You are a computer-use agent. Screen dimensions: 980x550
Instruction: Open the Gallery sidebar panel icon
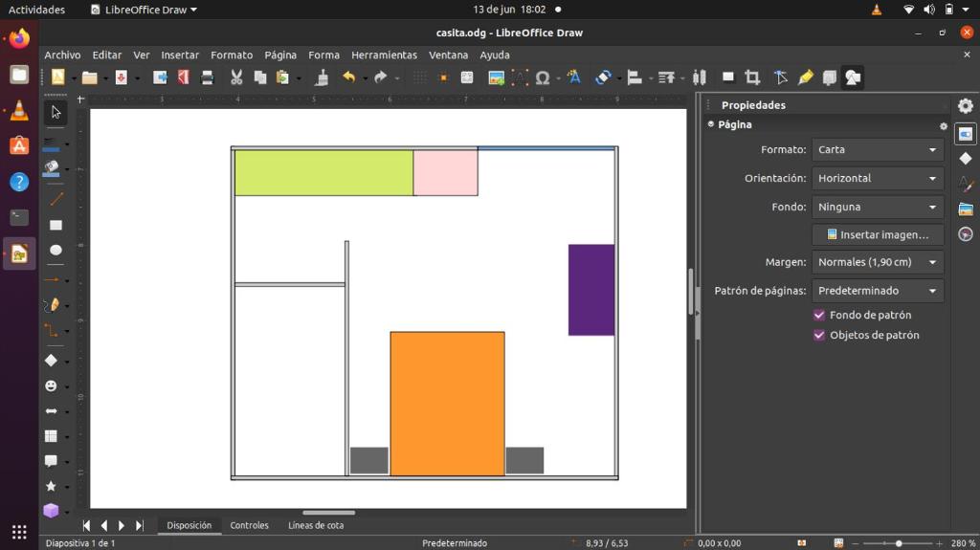(x=965, y=209)
